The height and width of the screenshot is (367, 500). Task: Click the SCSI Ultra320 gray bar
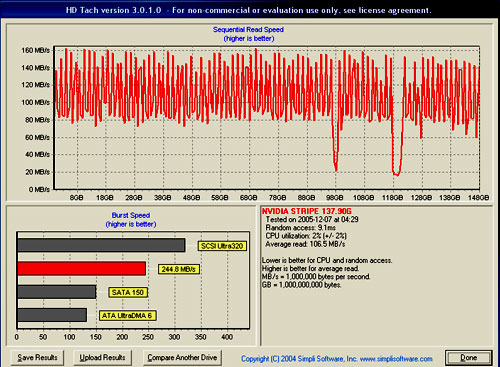tap(101, 245)
